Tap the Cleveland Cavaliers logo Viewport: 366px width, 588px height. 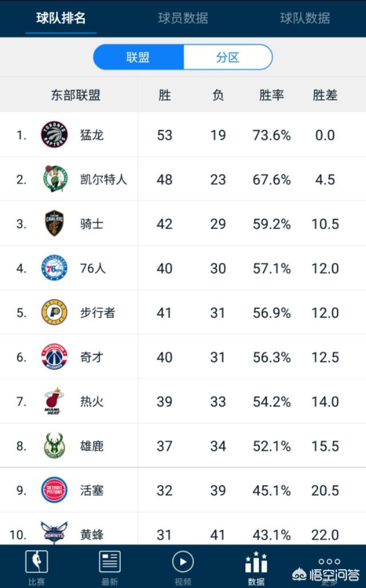[54, 223]
